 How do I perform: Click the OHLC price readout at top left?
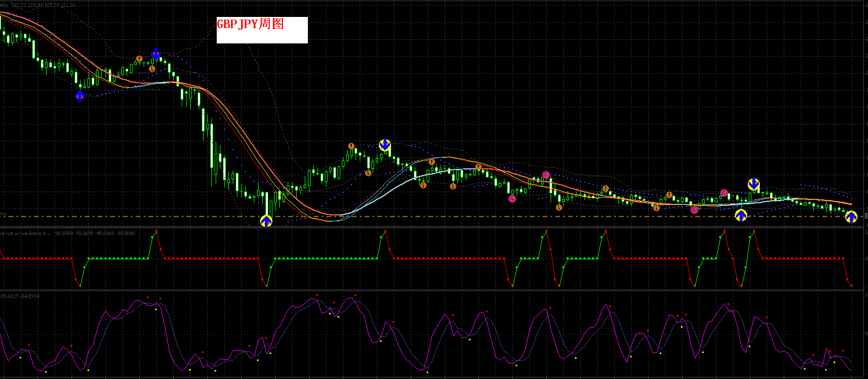(42, 5)
